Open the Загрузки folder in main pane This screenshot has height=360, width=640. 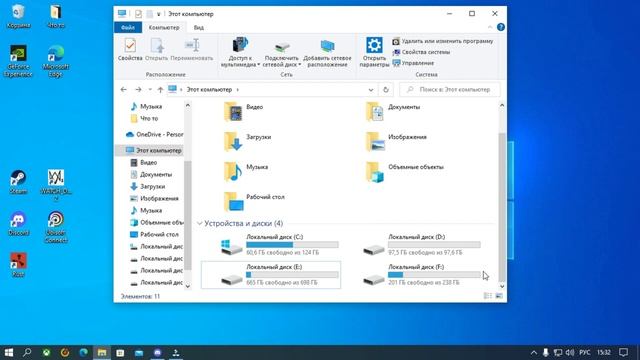[247, 141]
